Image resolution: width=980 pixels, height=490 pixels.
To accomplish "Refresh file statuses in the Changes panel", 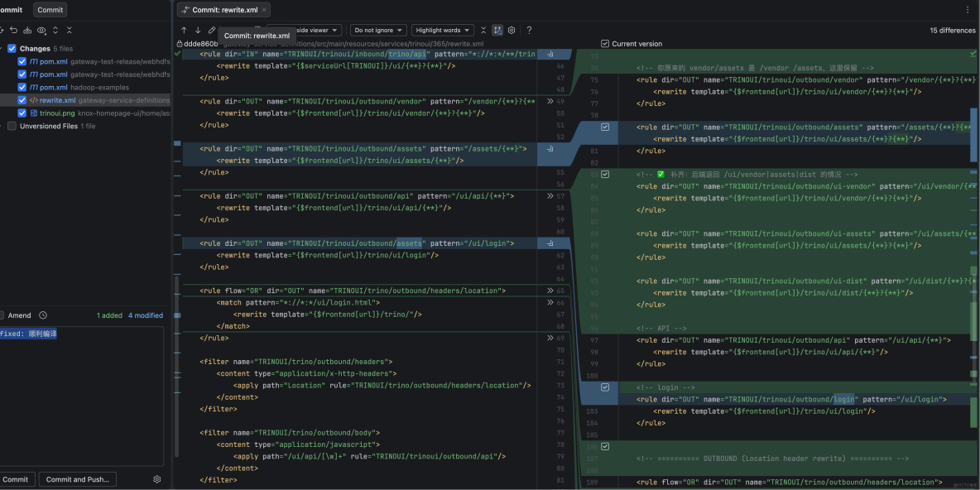I will pos(4,30).
